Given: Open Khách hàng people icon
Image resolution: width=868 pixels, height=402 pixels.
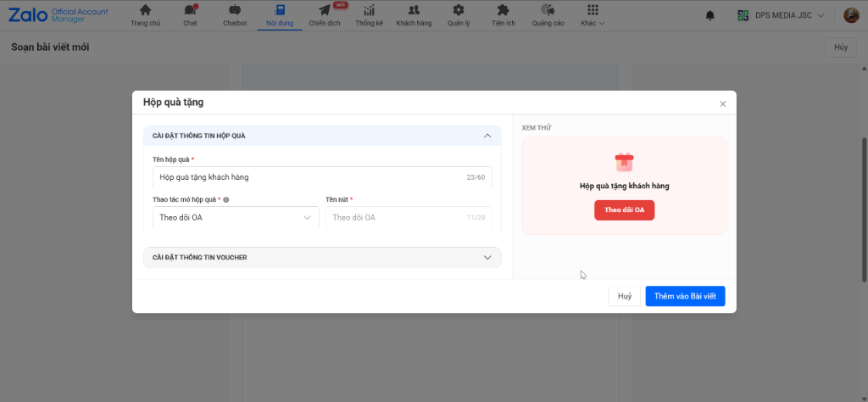Looking at the screenshot, I should [x=414, y=10].
